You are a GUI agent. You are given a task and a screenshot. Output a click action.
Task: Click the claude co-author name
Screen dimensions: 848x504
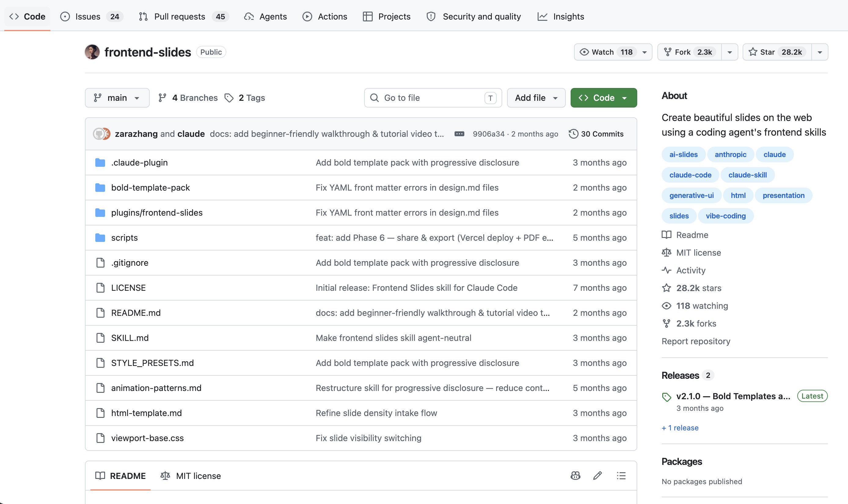[x=191, y=134]
